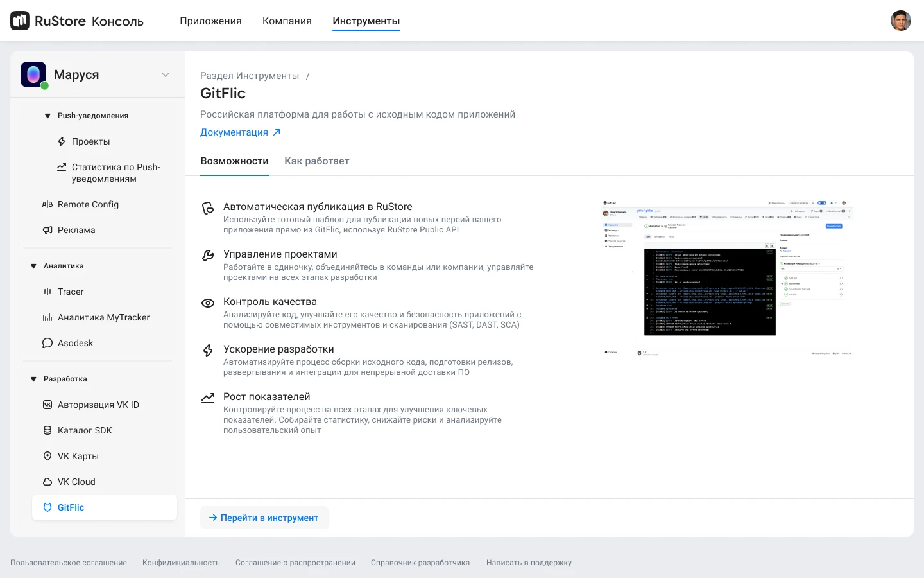Open the Приложения top menu
The height and width of the screenshot is (578, 924).
(x=210, y=21)
